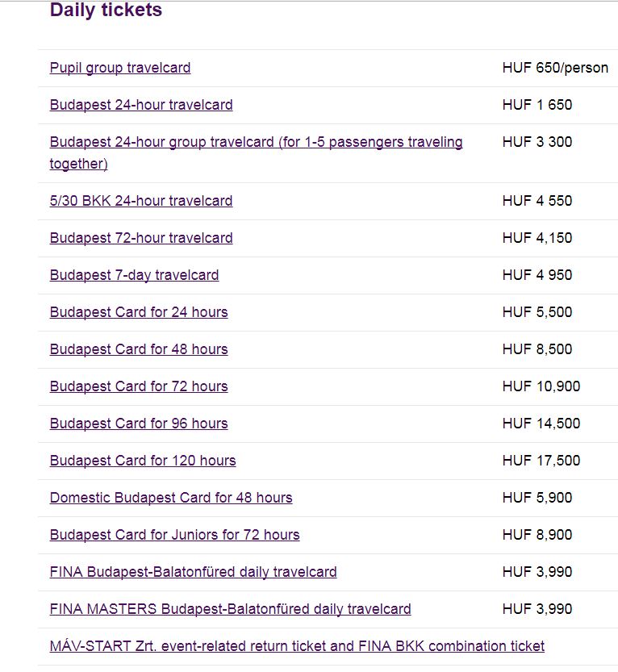Open Budapest Card for 24 hours
The image size is (618, 672).
pyautogui.click(x=139, y=312)
